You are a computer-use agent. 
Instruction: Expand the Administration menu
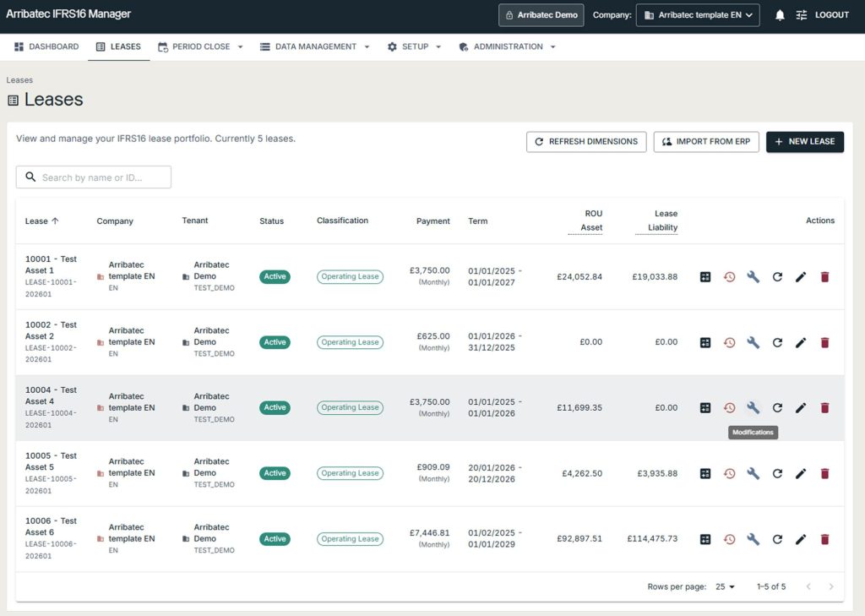pyautogui.click(x=508, y=47)
